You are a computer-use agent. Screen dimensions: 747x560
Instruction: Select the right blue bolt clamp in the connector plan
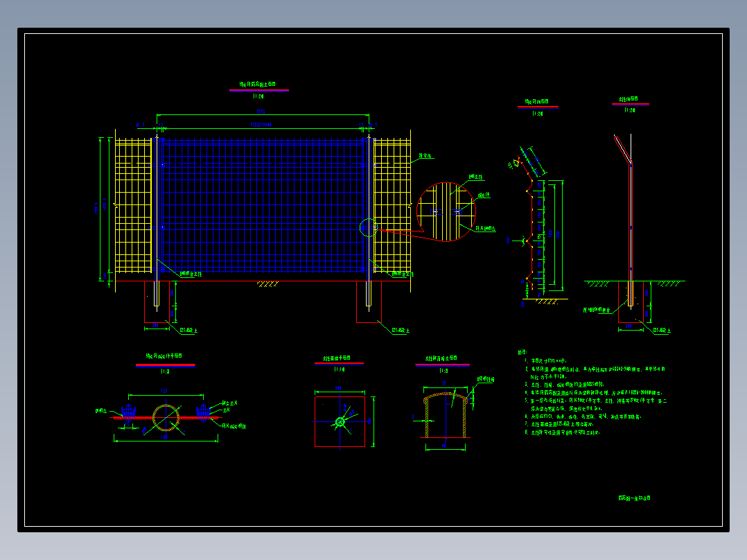coord(204,413)
